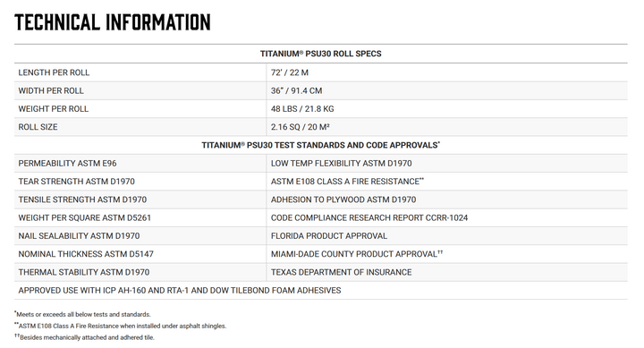Click the WIDTH PER ROLL label
This screenshot has width=644, height=348.
tap(51, 90)
